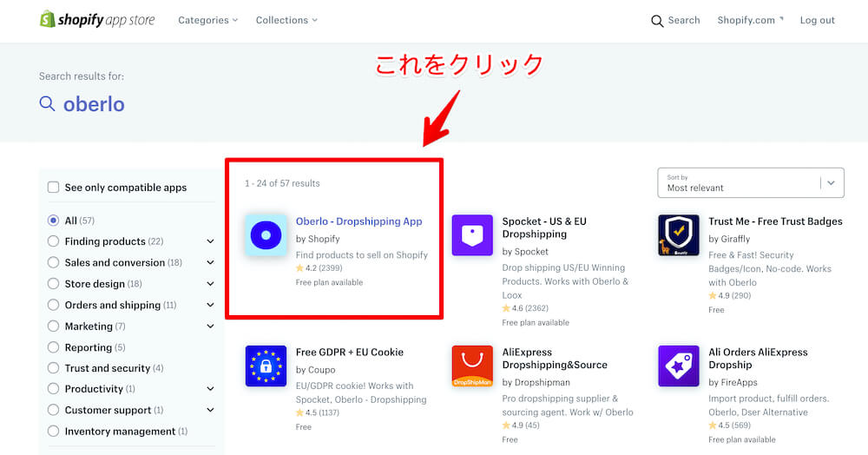Screen dimensions: 868x455
Task: Select Sales and conversion filter radio
Action: [x=53, y=262]
